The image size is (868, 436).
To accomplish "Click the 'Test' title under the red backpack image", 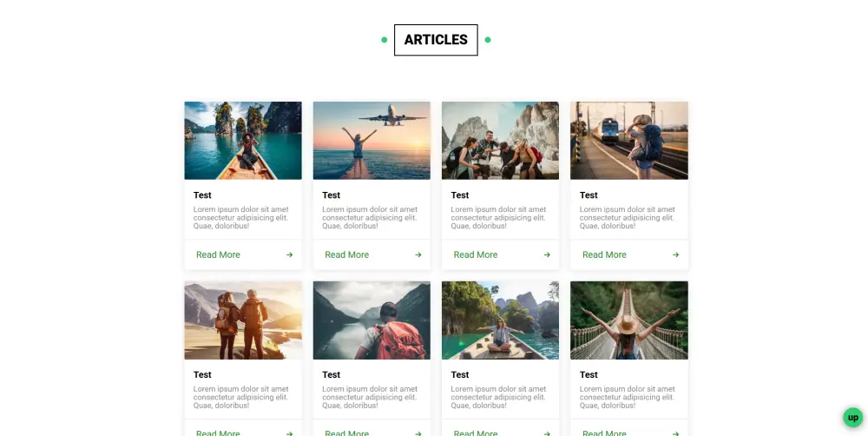I will pyautogui.click(x=331, y=374).
